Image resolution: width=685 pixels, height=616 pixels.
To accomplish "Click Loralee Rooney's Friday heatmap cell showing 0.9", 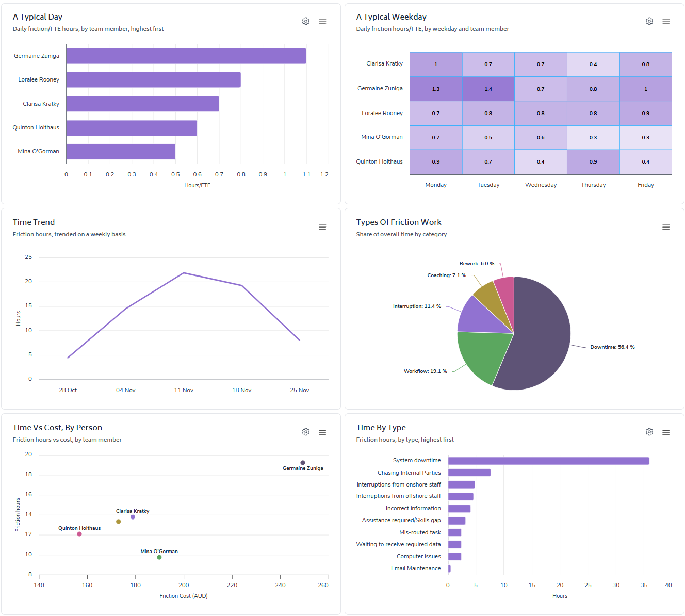I will point(646,113).
